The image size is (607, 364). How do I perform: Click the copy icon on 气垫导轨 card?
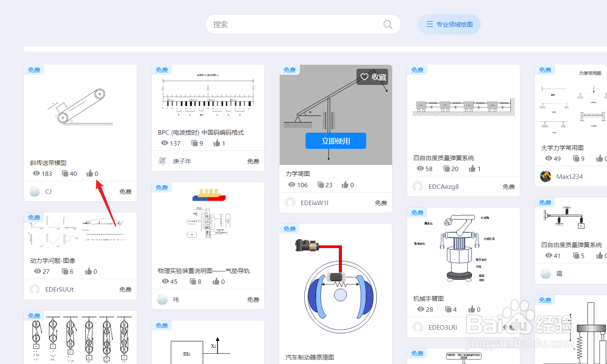coord(193,281)
